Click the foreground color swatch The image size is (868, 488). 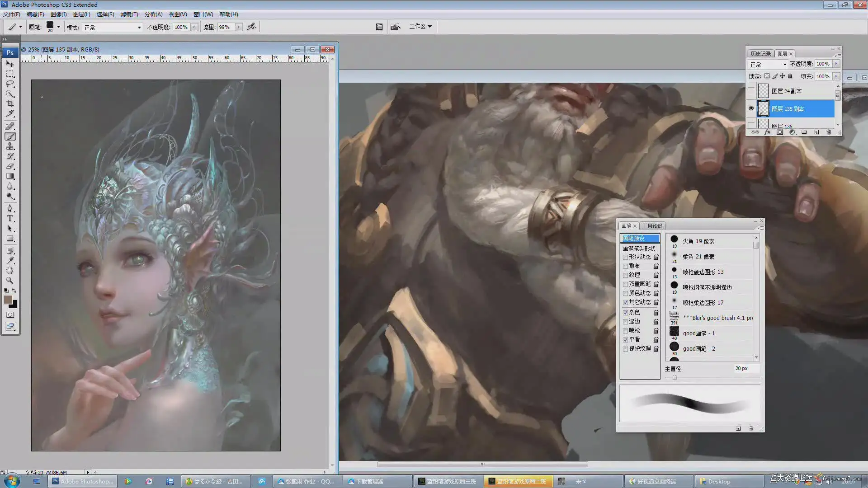8,300
